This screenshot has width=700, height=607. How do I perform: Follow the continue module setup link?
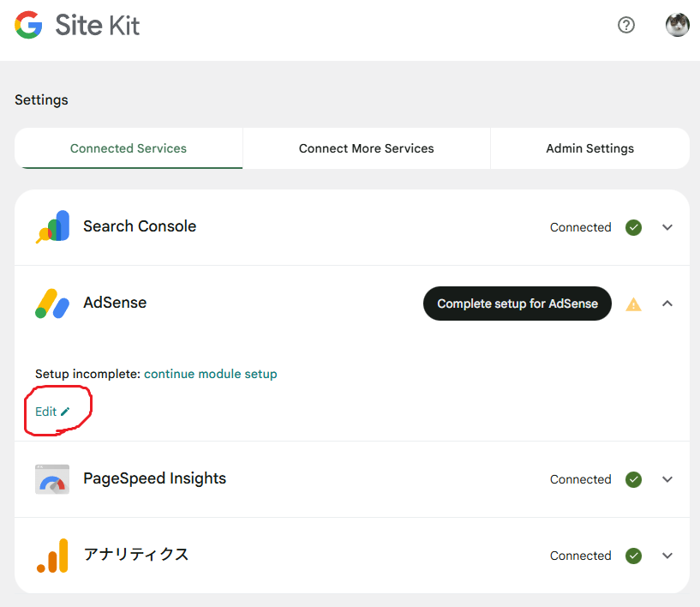click(210, 374)
